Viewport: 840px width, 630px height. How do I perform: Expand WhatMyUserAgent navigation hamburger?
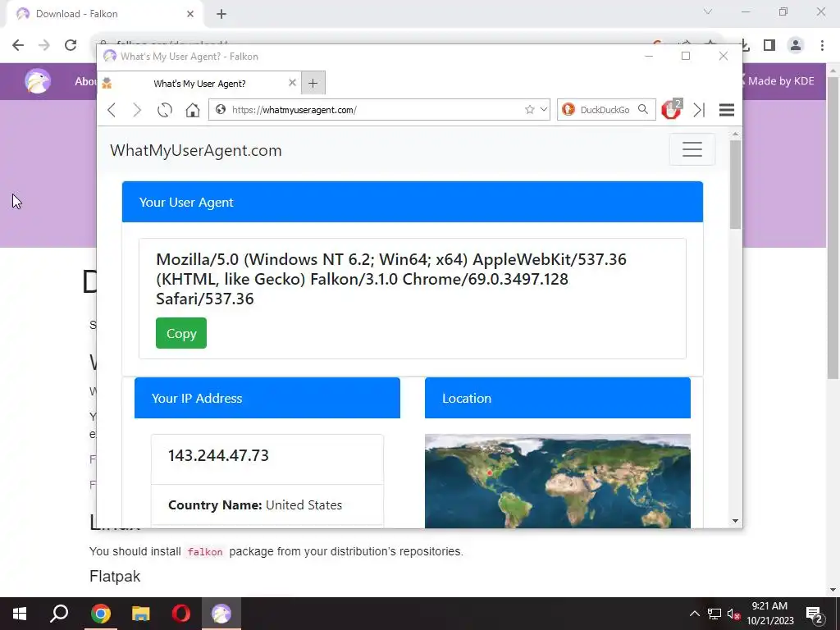[x=692, y=149]
